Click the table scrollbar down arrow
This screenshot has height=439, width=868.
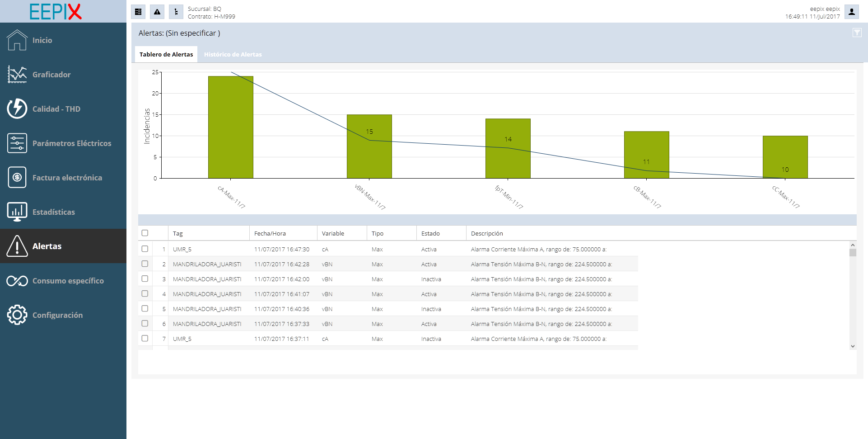coord(853,346)
